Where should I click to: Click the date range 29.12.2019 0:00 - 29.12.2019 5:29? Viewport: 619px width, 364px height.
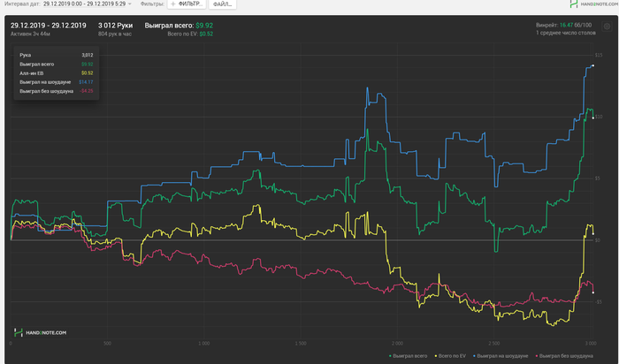click(85, 4)
